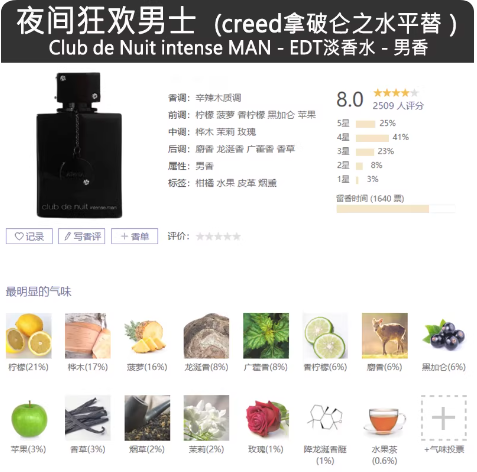
Task: Click the 记录 heart button
Action: click(x=29, y=236)
